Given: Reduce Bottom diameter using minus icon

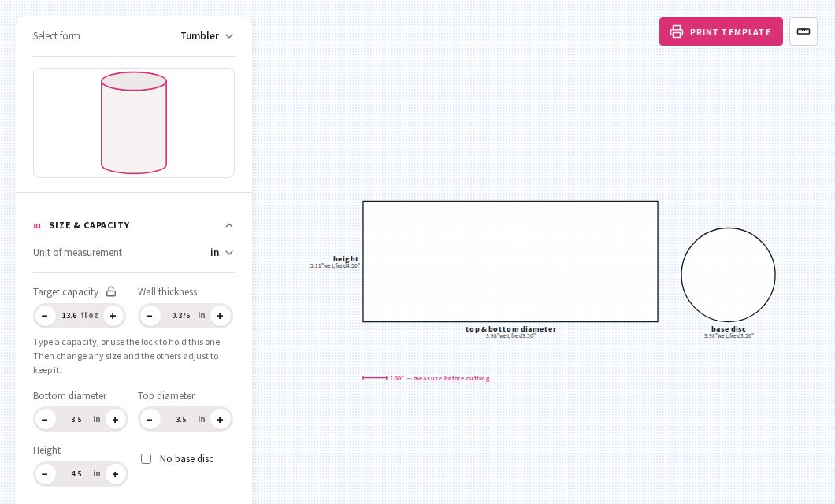Looking at the screenshot, I should click(x=45, y=420).
